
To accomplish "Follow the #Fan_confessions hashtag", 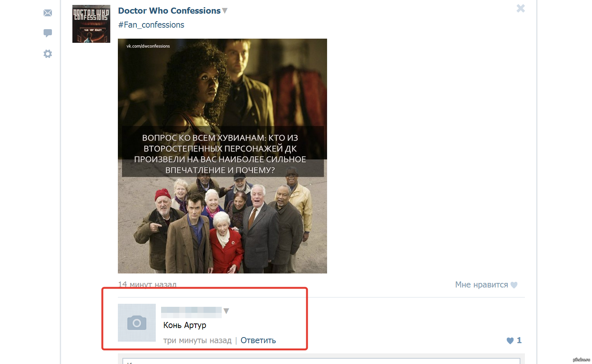I will click(x=151, y=25).
